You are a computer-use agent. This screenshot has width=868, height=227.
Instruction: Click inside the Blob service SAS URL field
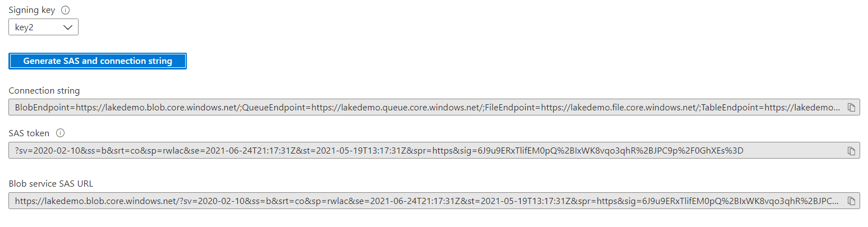point(434,201)
